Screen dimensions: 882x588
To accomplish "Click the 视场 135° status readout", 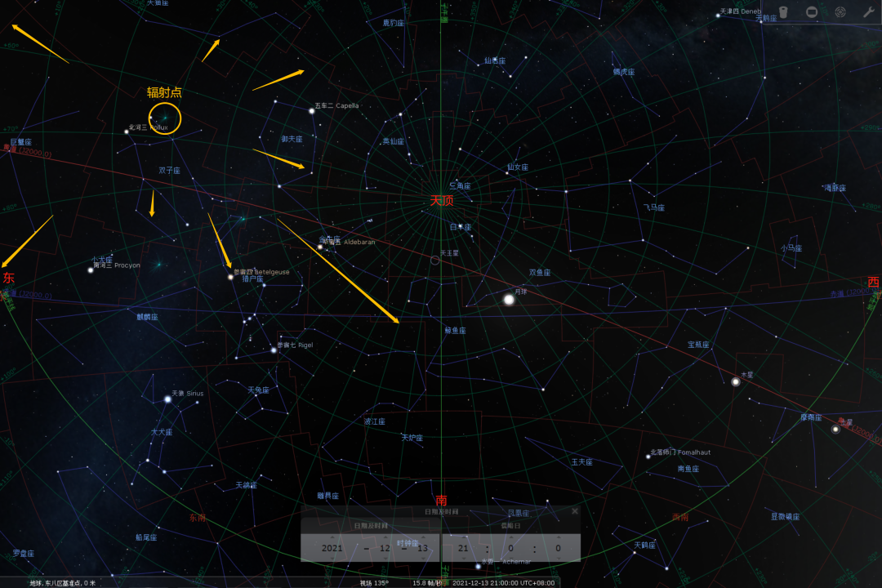I will tap(374, 583).
